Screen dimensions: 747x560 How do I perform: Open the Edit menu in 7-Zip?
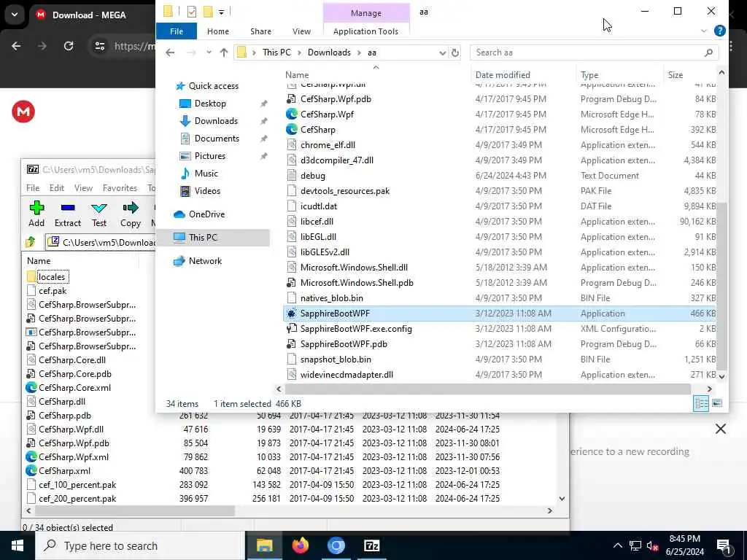tap(57, 188)
